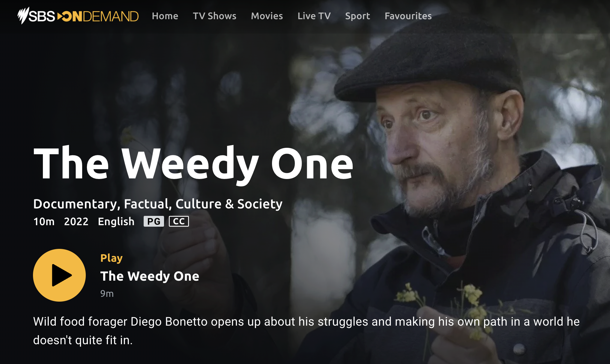Image resolution: width=610 pixels, height=364 pixels.
Task: Start playback with the yellow play button
Action: tap(59, 275)
